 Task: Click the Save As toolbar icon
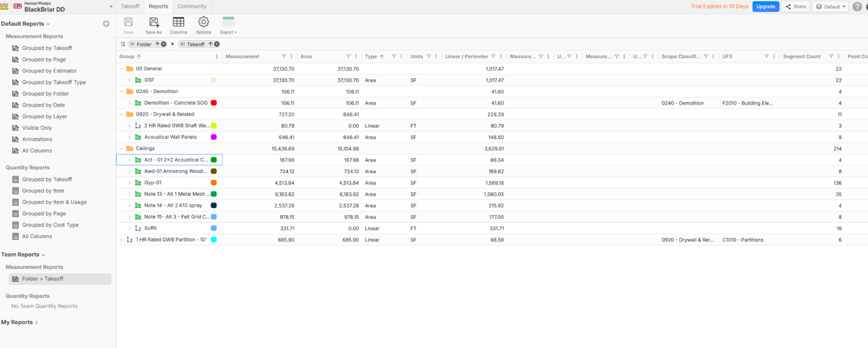click(x=154, y=22)
